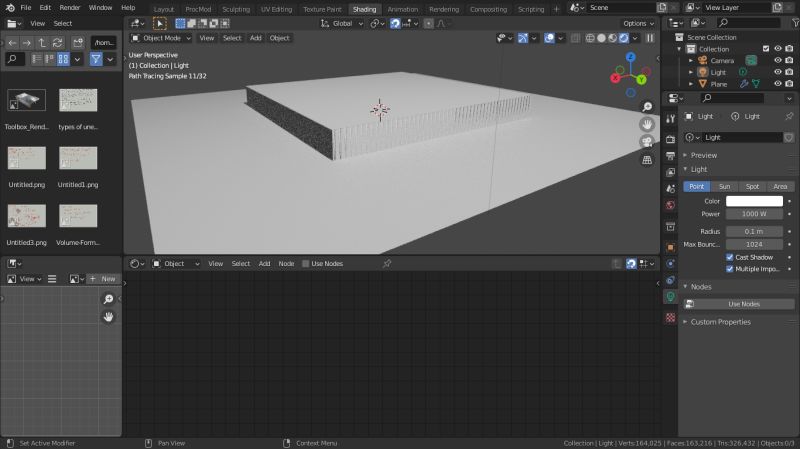Screen dimensions: 800x449
Task: Disable Light in renders via camera icon
Action: [x=789, y=72]
